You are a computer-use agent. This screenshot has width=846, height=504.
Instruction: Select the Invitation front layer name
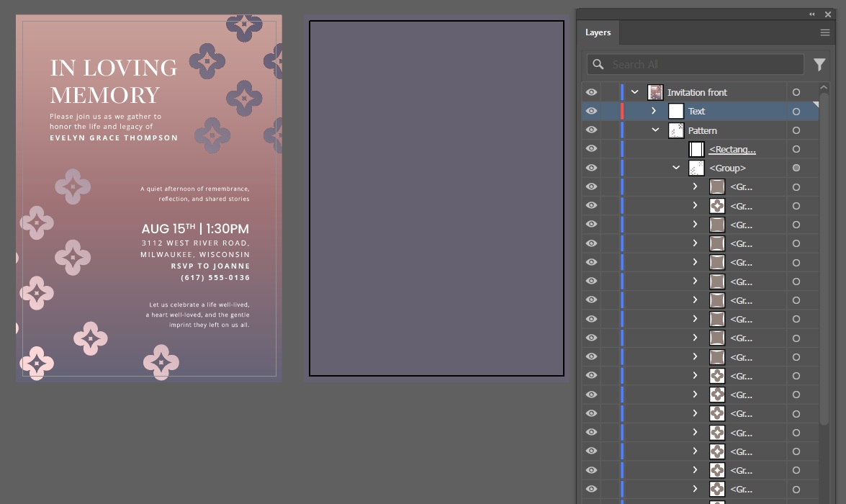click(697, 92)
